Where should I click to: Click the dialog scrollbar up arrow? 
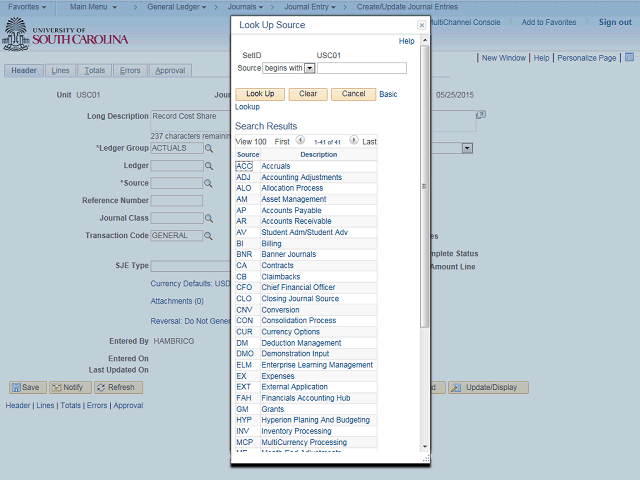pos(424,40)
